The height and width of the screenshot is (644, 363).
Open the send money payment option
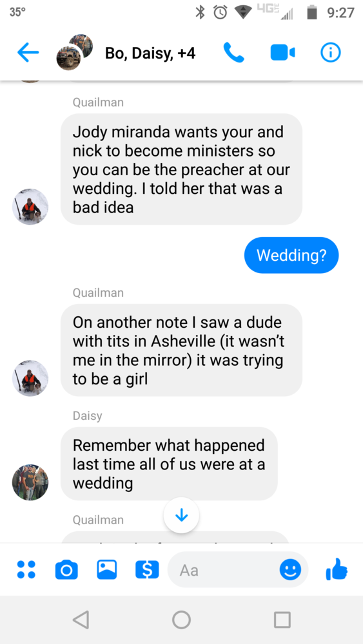pyautogui.click(x=147, y=570)
